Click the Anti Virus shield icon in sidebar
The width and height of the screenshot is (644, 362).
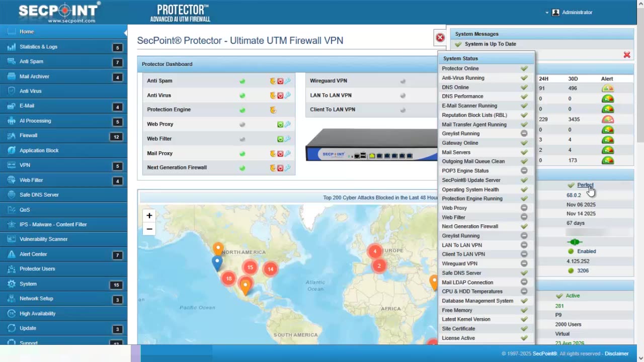point(11,91)
